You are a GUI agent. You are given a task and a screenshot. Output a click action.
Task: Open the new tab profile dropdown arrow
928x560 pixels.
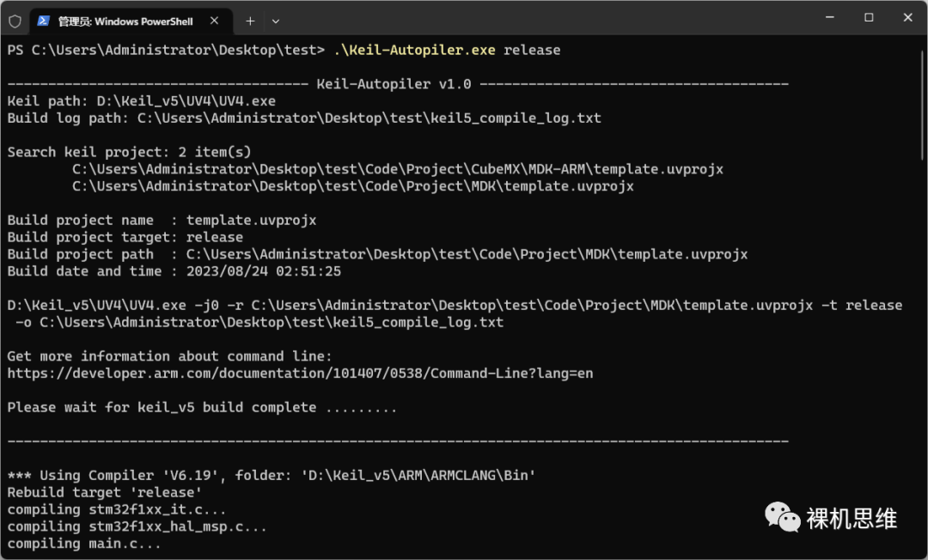coord(276,21)
